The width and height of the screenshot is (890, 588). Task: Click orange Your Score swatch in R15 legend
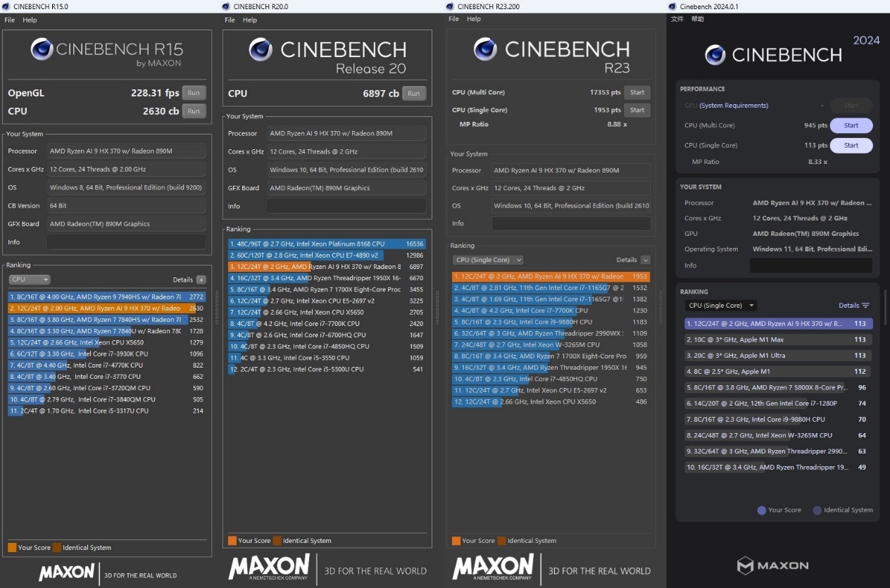pyautogui.click(x=12, y=547)
